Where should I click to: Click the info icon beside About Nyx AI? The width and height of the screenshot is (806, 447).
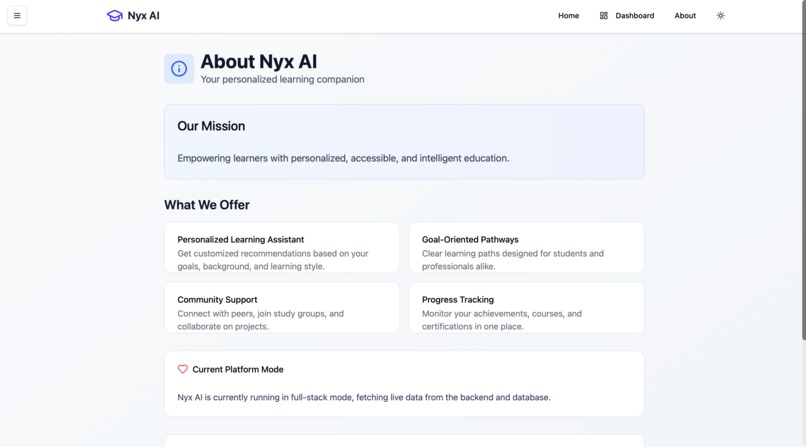click(x=179, y=69)
